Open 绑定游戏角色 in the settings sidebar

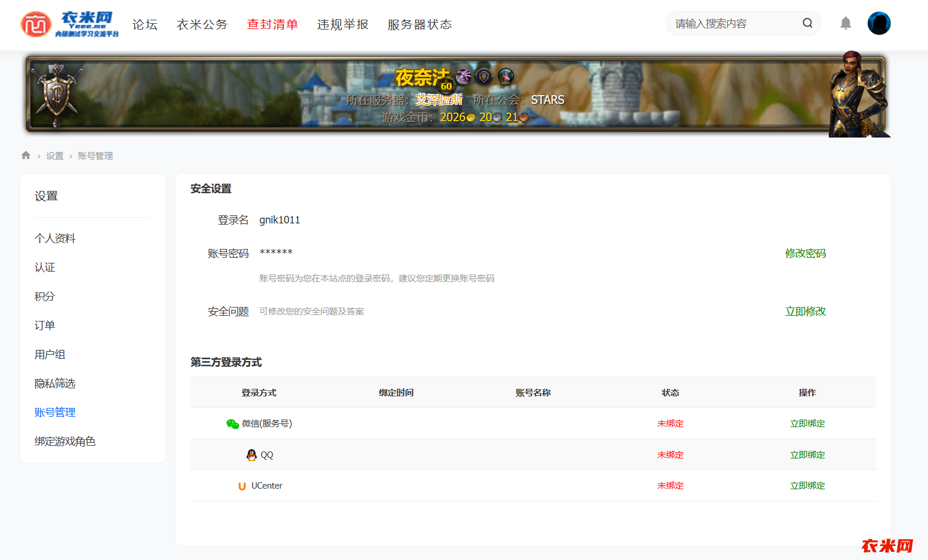click(x=65, y=442)
